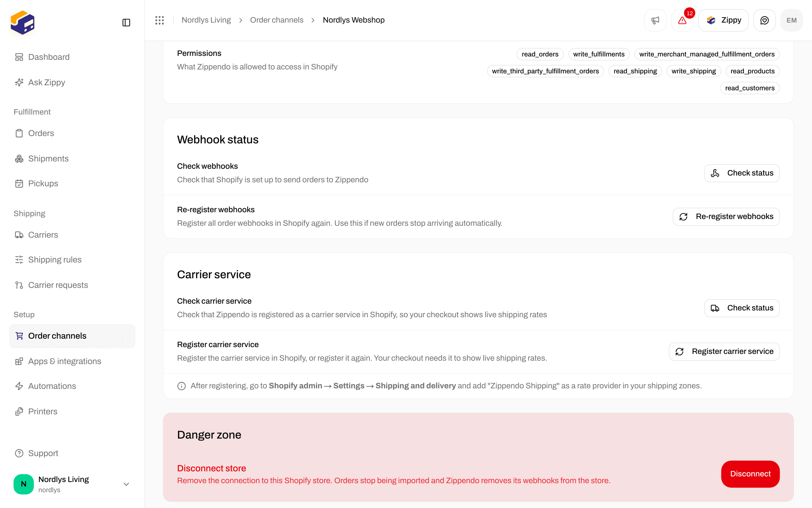Open the chat support bubble icon

764,20
